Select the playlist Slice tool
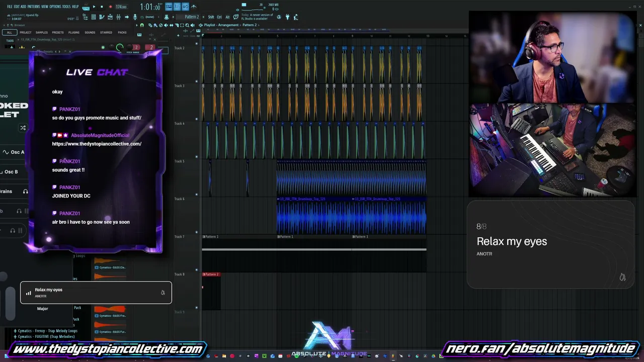 pyautogui.click(x=177, y=25)
